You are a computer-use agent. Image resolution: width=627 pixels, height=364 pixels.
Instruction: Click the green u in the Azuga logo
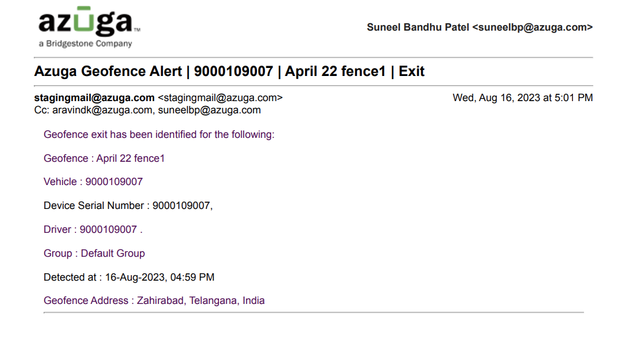[x=83, y=19]
